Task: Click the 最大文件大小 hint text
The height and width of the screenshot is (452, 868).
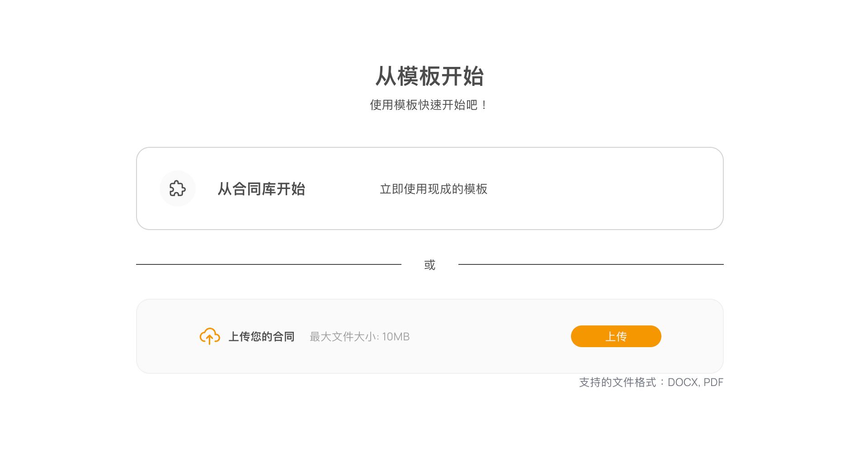Action: 344,337
